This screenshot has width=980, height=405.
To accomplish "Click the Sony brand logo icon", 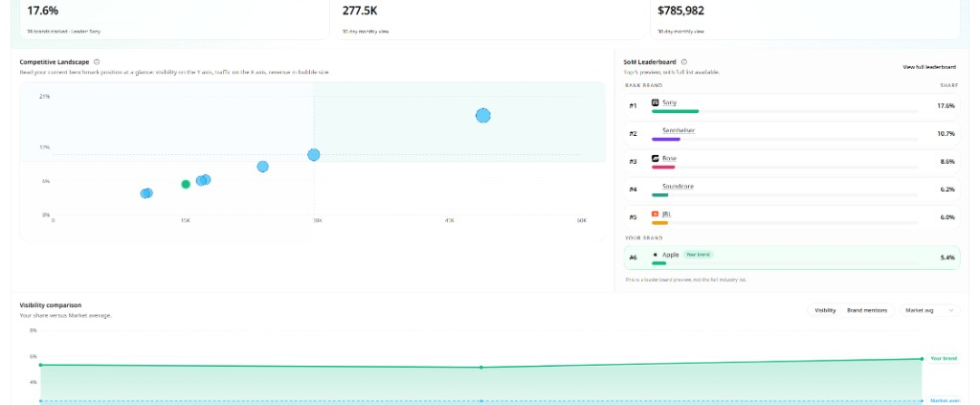I will 655,102.
